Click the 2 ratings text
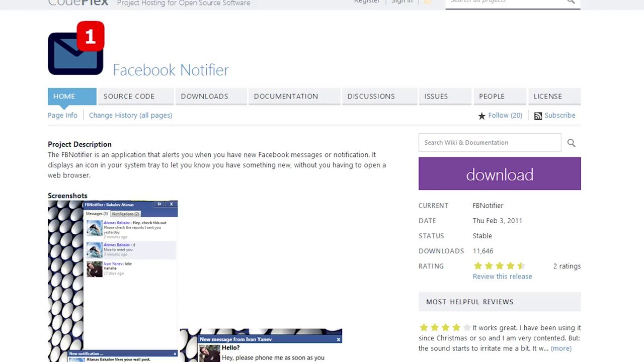This screenshot has height=362, width=644. (567, 266)
